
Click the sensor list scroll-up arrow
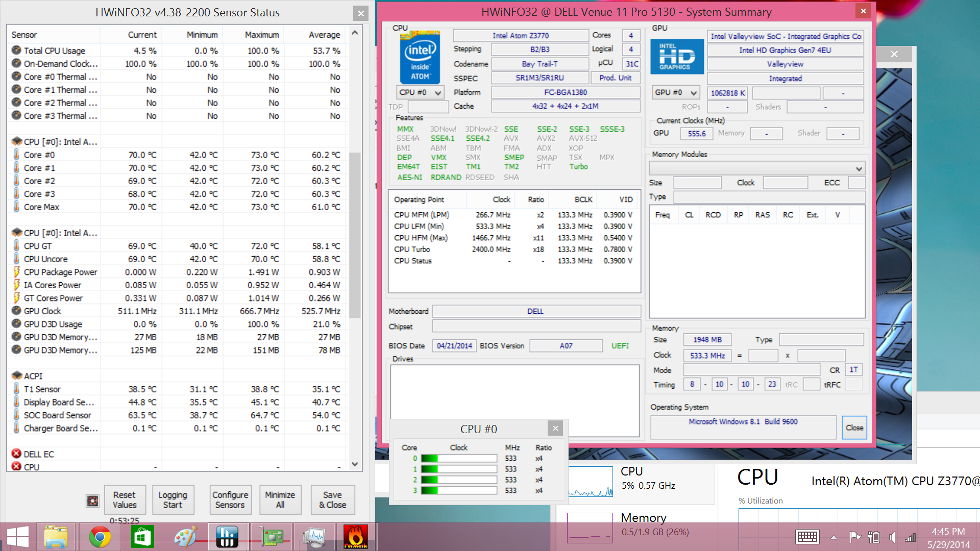tap(355, 33)
